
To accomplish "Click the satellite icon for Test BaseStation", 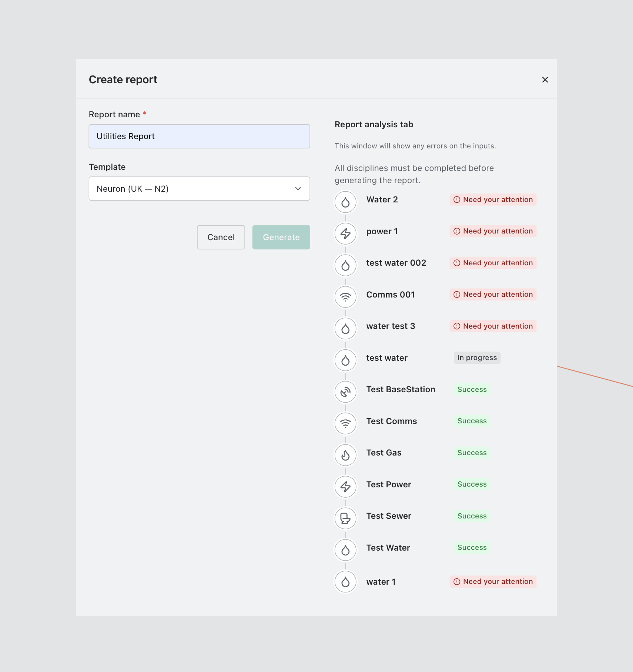I will coord(345,392).
